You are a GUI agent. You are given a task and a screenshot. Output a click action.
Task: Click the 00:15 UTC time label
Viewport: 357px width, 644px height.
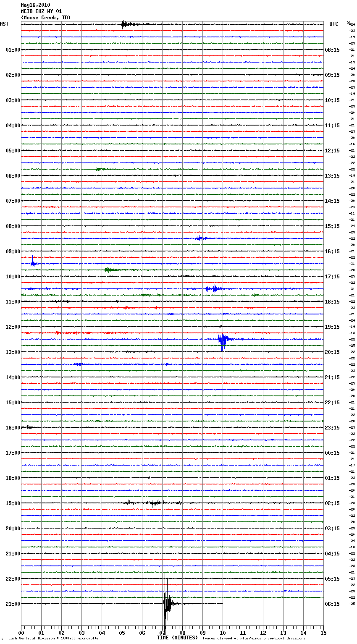pyautogui.click(x=332, y=453)
